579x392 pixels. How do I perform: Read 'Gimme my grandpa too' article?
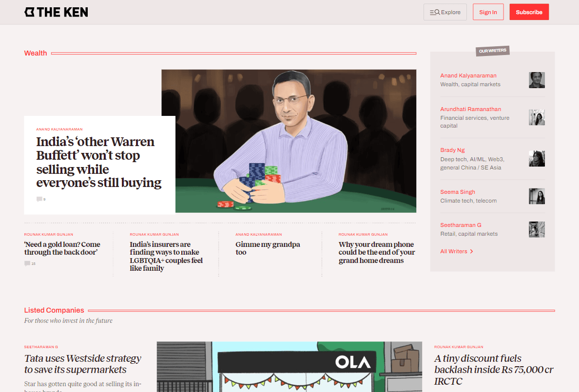268,248
